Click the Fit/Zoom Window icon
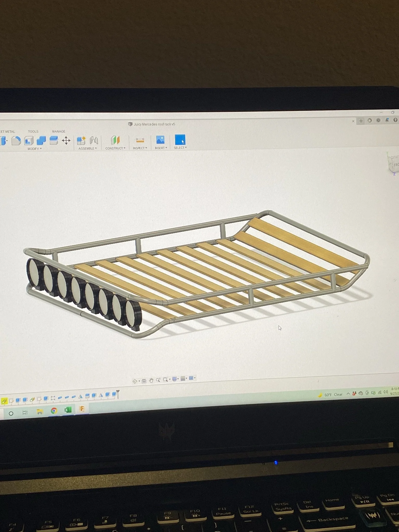Screen dimensions: 399x532 [x=165, y=380]
